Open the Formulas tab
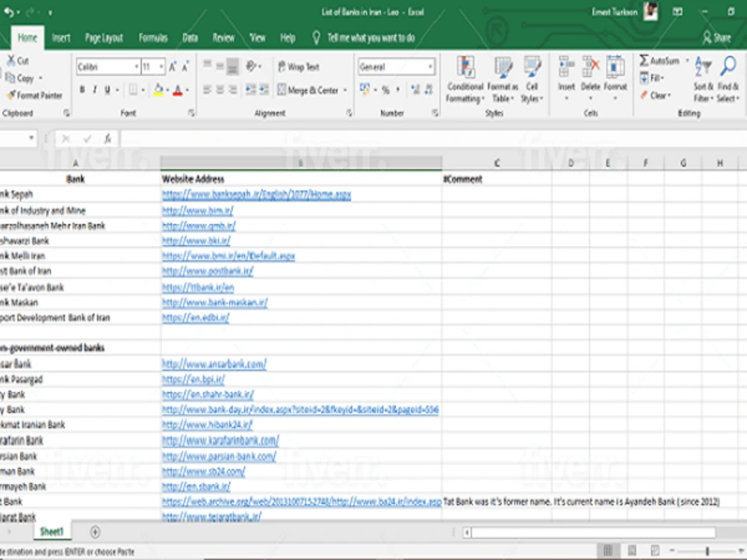747x560 pixels. tap(153, 37)
